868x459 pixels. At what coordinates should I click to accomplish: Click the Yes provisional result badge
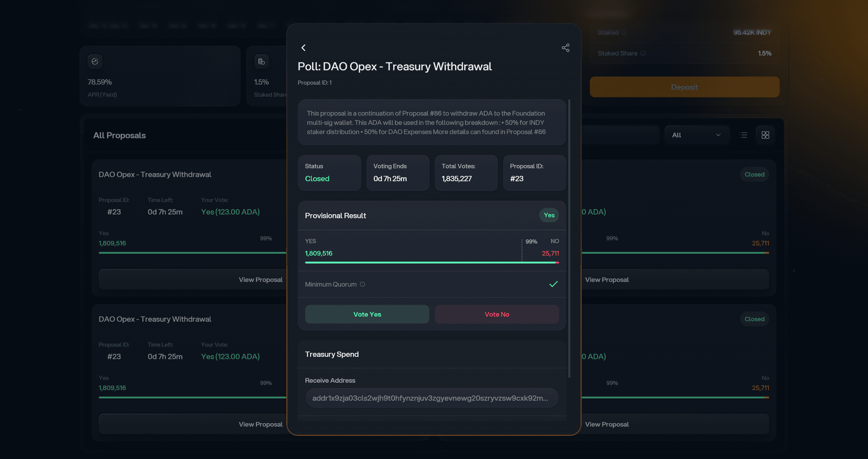click(x=549, y=215)
